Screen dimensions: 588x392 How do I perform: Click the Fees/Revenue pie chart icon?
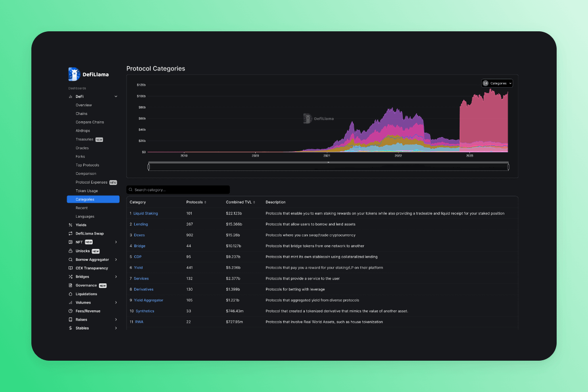[x=71, y=311]
